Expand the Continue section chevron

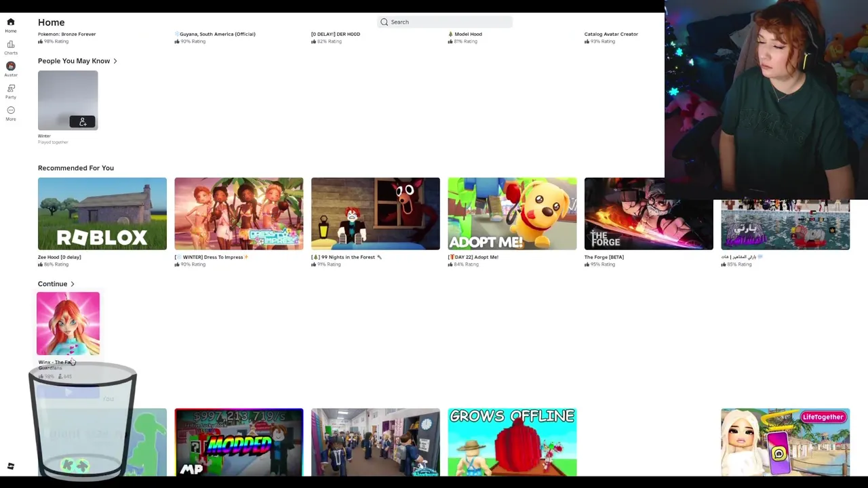click(x=72, y=284)
